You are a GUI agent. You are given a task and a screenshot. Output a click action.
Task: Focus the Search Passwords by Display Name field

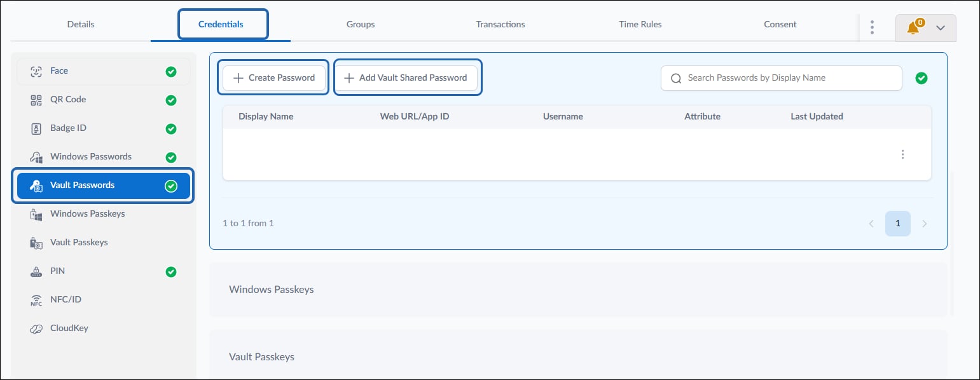[x=782, y=78]
